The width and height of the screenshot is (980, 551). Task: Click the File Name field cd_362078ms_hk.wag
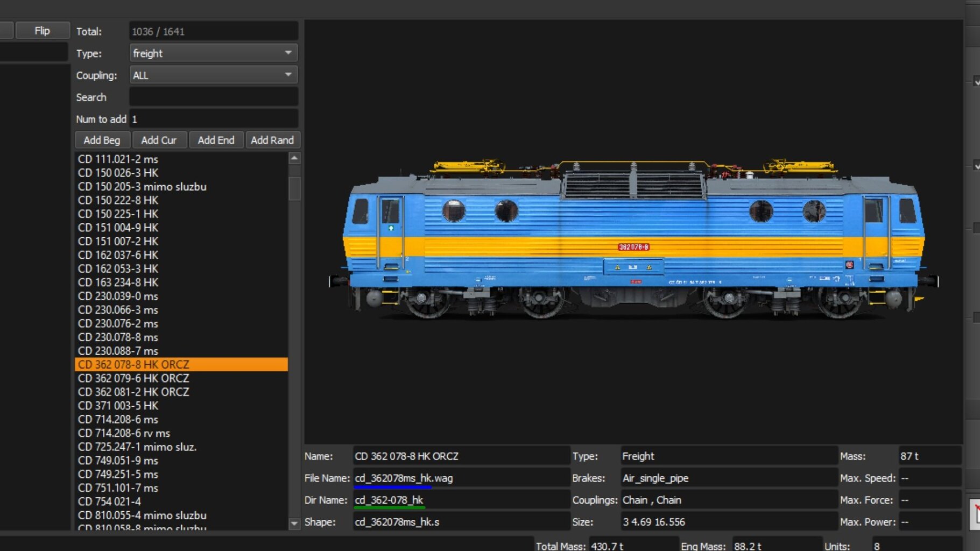(461, 478)
